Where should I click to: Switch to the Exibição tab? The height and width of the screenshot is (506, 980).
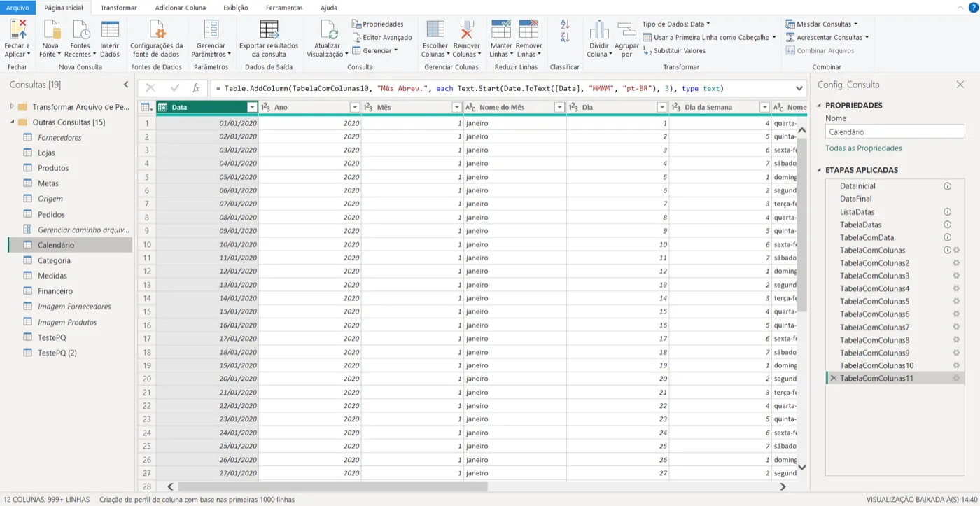point(236,8)
